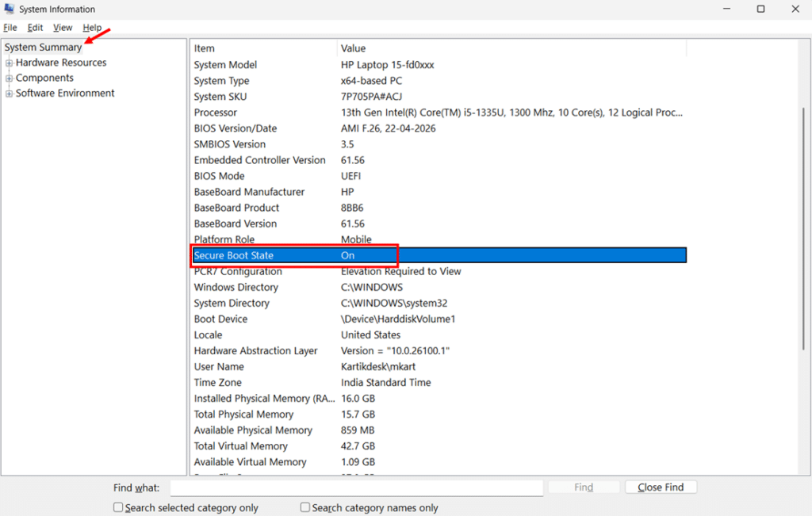The height and width of the screenshot is (516, 812).
Task: Select the BaseBoard Product row
Action: click(x=439, y=208)
